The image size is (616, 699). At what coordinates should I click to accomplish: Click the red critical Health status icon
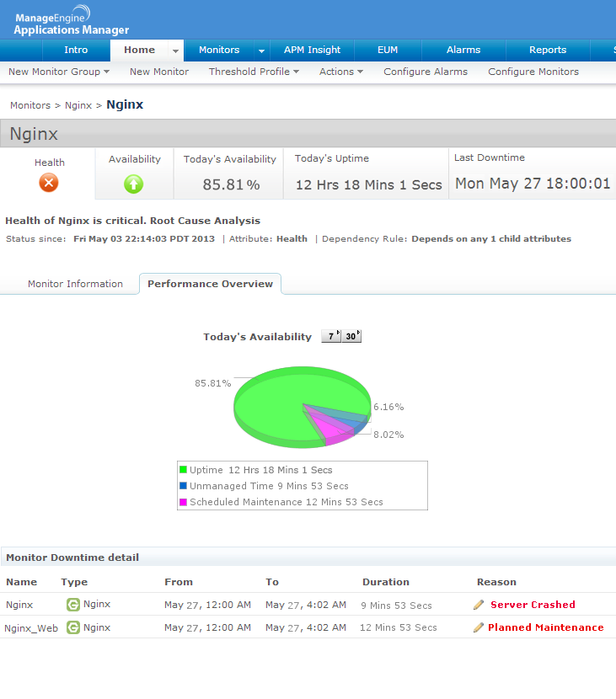point(49,183)
